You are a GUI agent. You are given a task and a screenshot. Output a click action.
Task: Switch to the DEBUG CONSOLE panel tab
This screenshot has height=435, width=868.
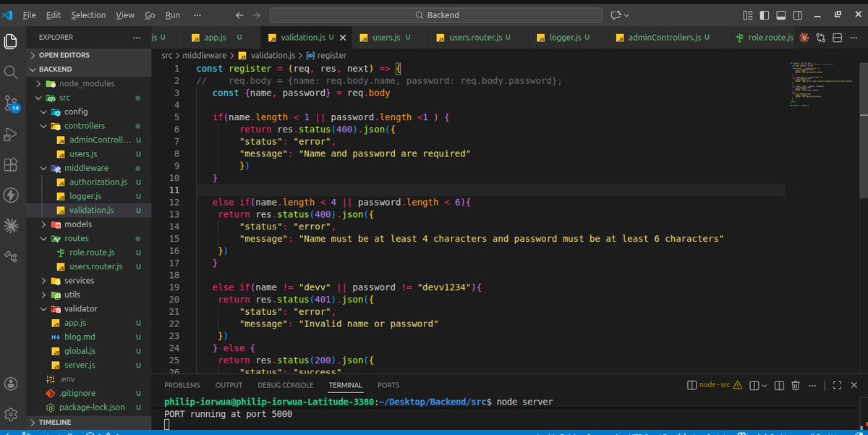click(x=286, y=385)
